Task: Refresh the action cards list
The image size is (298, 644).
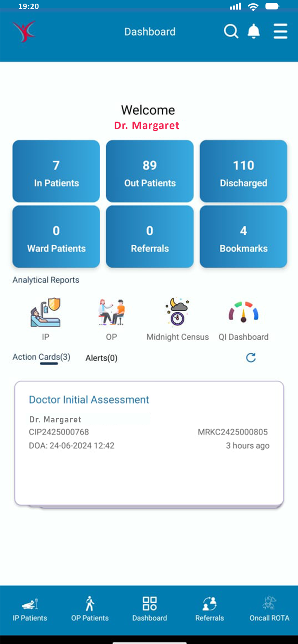Action: (251, 358)
